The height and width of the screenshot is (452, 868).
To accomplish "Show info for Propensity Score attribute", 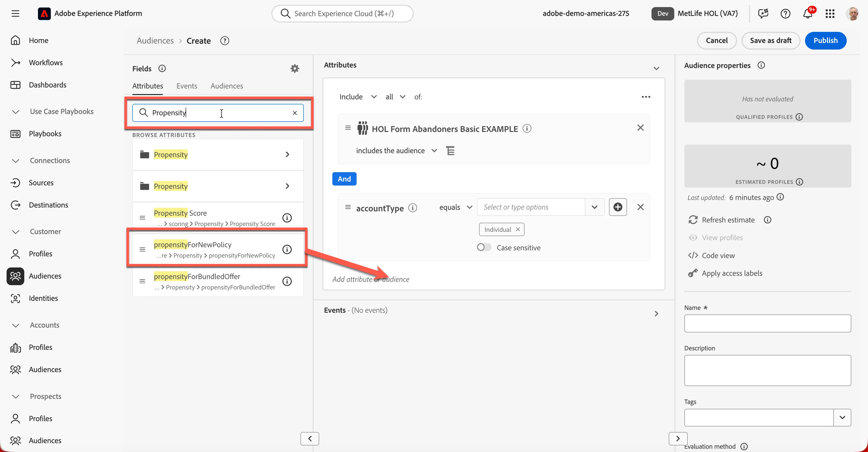I will point(287,218).
